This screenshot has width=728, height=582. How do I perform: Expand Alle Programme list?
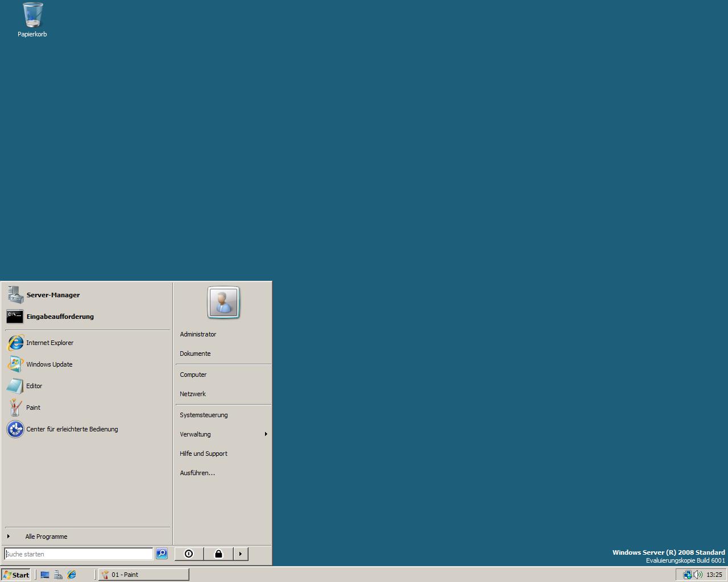click(x=46, y=537)
